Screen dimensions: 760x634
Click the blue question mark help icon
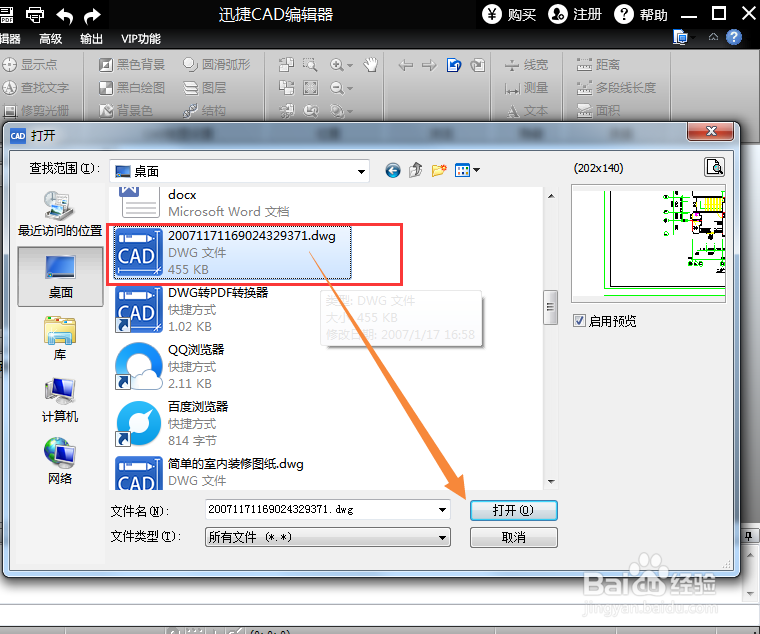click(734, 37)
